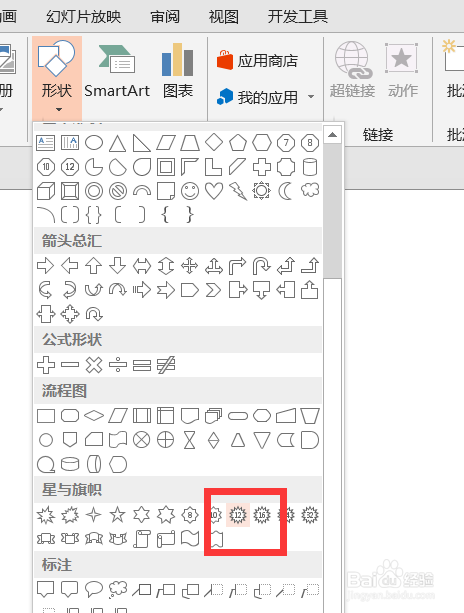This screenshot has height=613, width=464.
Task: Select the sun shape
Action: click(262, 191)
